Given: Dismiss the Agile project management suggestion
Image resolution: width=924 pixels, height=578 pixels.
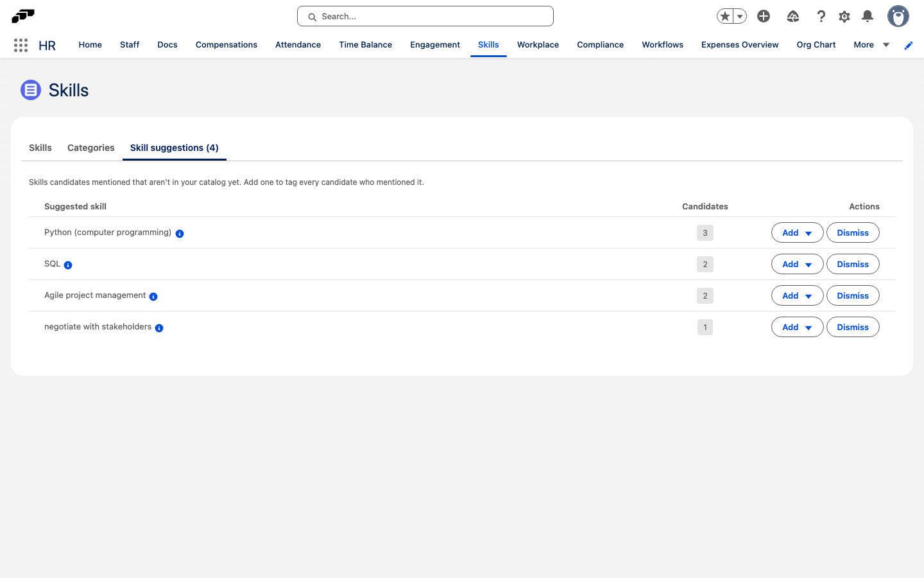Looking at the screenshot, I should click(853, 295).
